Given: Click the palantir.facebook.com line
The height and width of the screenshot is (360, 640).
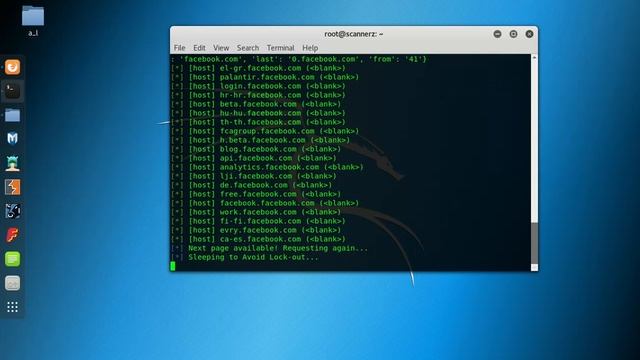Looking at the screenshot, I should [x=265, y=77].
